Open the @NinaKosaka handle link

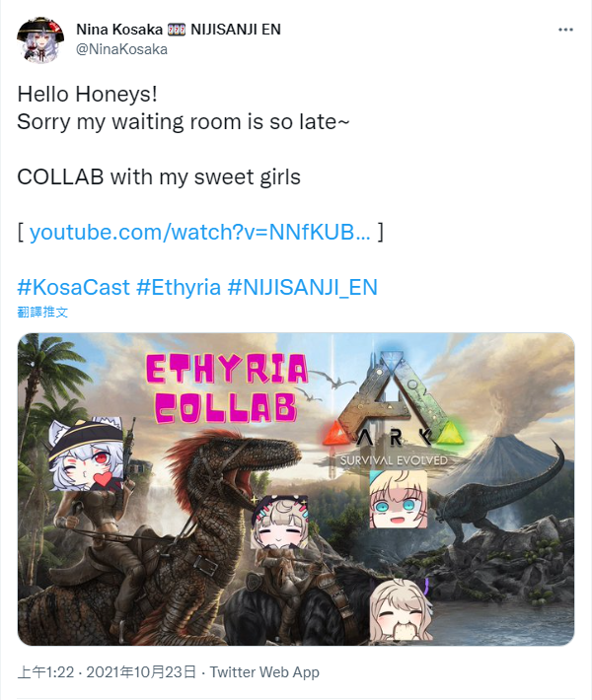(121, 49)
